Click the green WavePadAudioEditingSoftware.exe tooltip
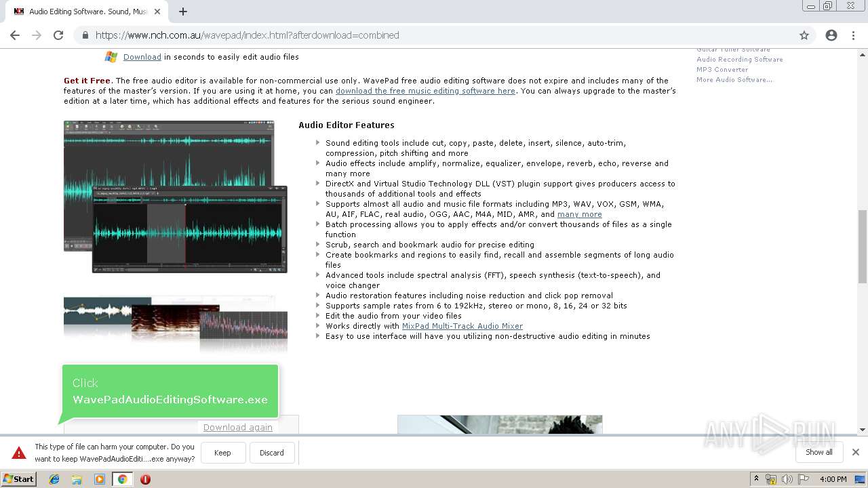Viewport: 868px width, 488px height. click(x=170, y=392)
